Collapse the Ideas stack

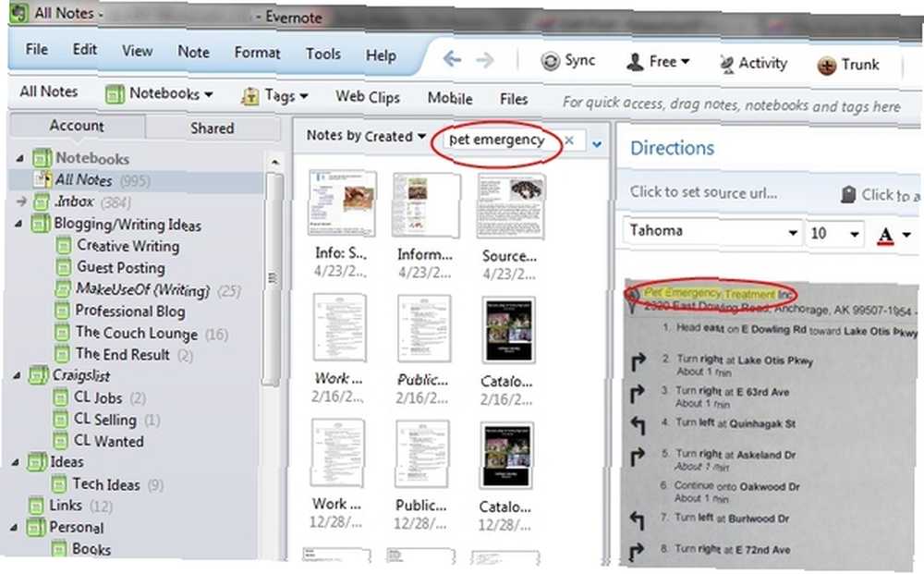click(16, 462)
